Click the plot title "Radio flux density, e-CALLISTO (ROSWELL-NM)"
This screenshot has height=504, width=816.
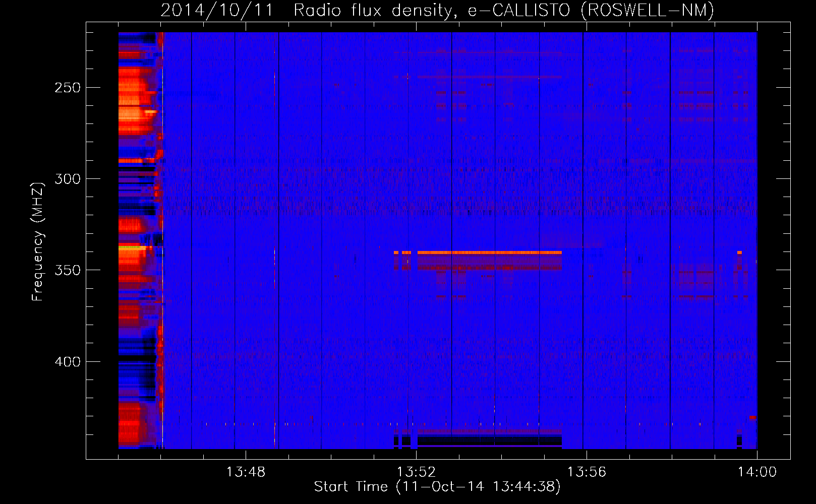point(504,10)
